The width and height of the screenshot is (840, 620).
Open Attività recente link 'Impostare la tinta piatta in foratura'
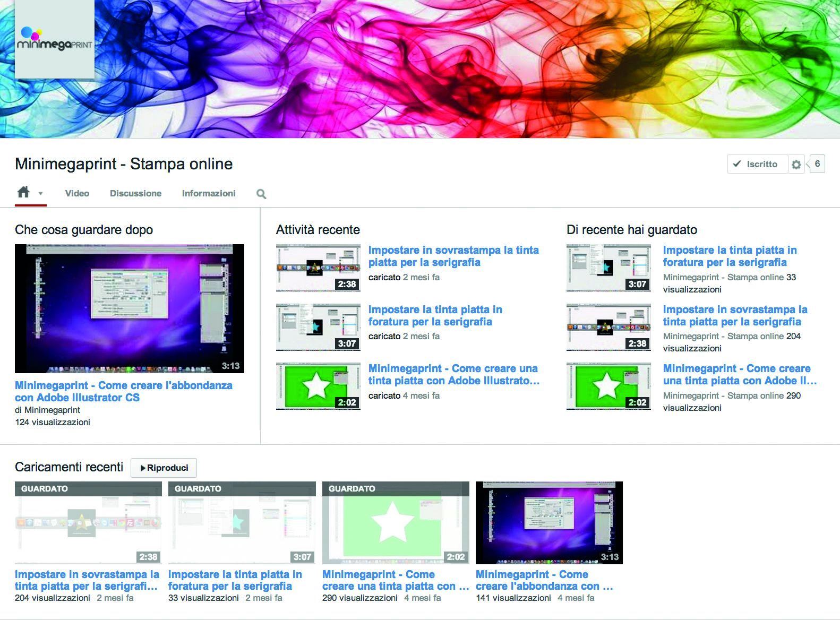435,315
